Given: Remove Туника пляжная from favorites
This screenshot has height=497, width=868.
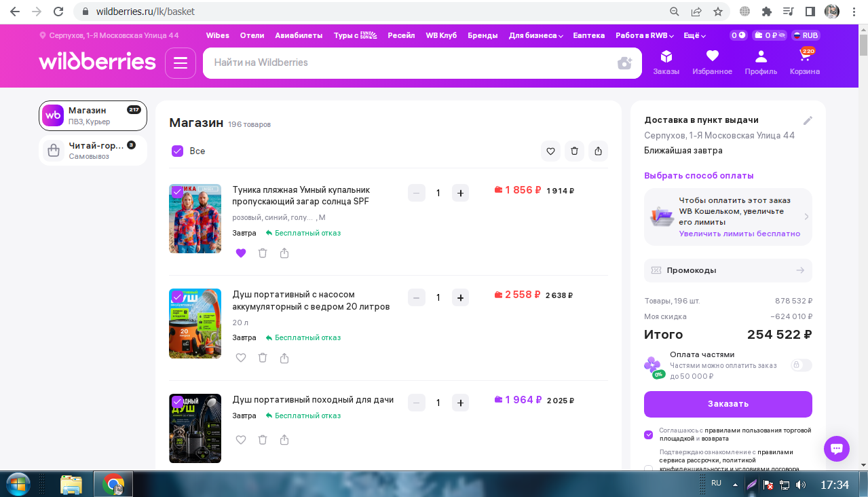Looking at the screenshot, I should [x=241, y=253].
